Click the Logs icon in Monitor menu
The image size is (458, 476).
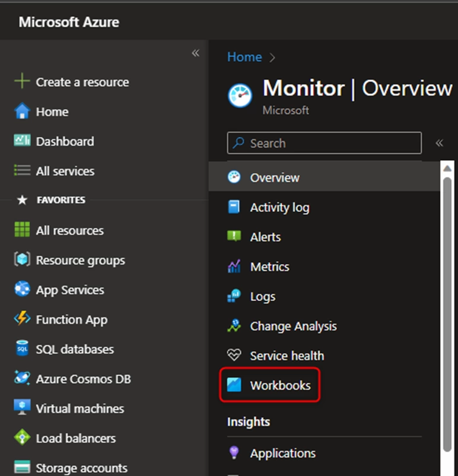234,296
